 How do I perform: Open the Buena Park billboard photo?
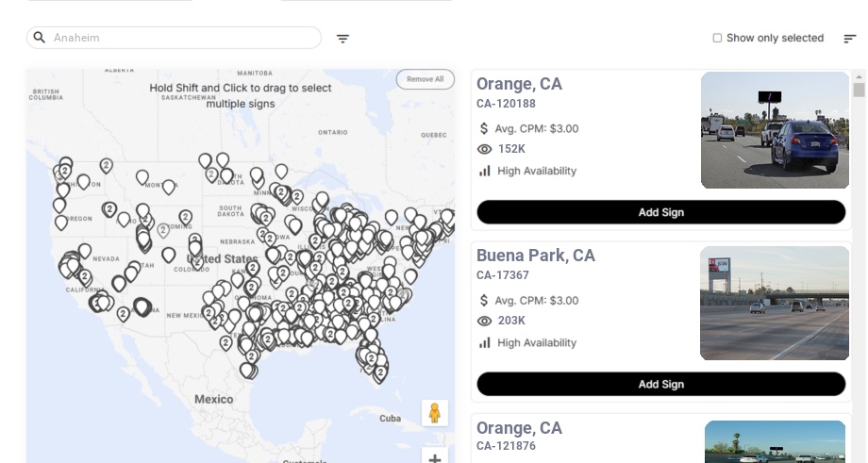pos(775,303)
